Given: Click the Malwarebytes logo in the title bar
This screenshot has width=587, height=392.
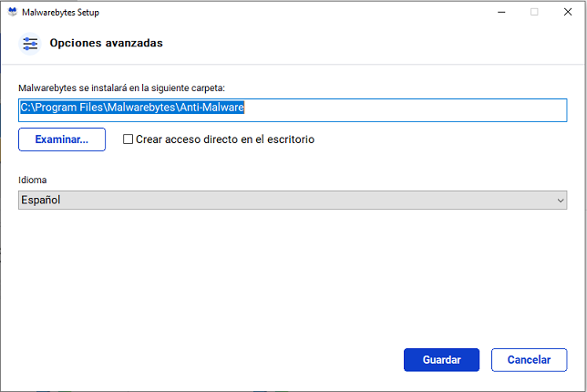Looking at the screenshot, I should [x=13, y=12].
